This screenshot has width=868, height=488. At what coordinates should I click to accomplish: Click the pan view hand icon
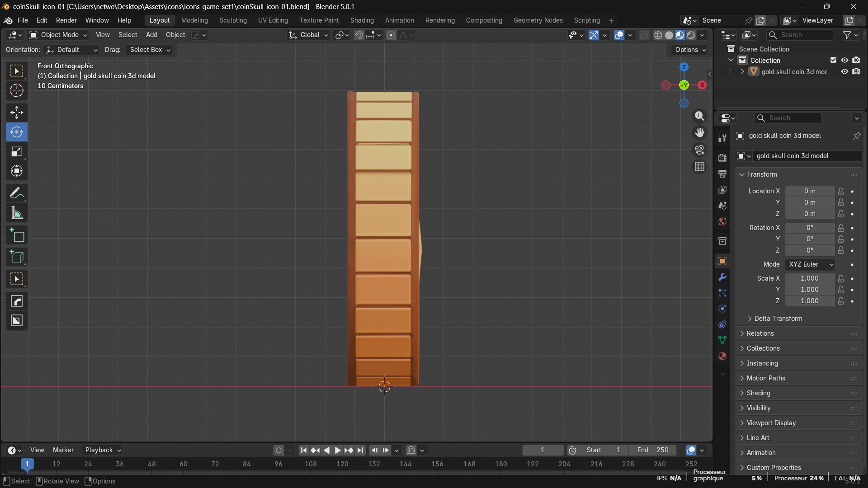coord(699,133)
